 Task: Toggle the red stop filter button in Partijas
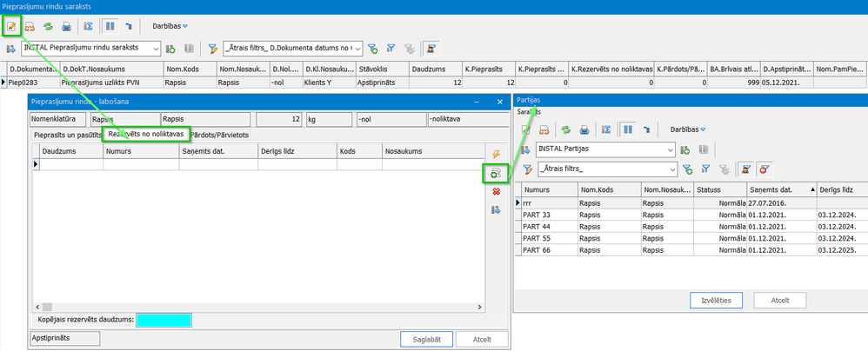coord(765,169)
